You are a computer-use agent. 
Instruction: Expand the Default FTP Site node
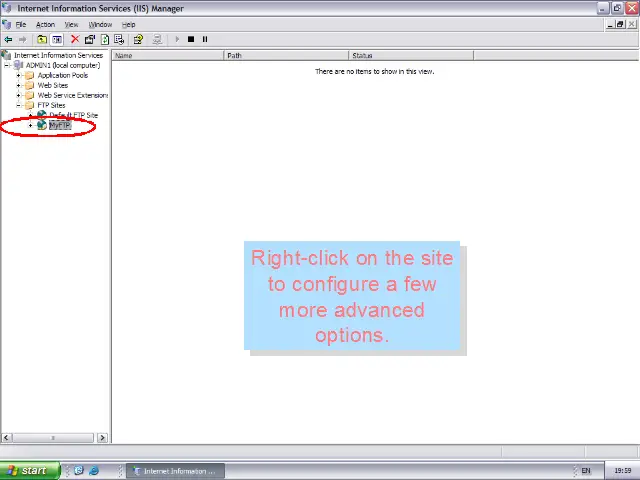click(30, 116)
